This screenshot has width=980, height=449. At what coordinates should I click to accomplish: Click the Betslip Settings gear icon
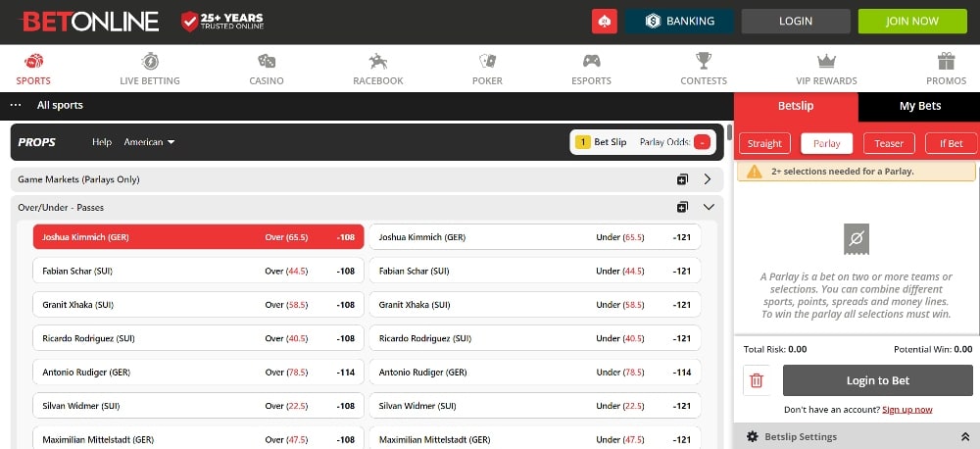coord(753,436)
